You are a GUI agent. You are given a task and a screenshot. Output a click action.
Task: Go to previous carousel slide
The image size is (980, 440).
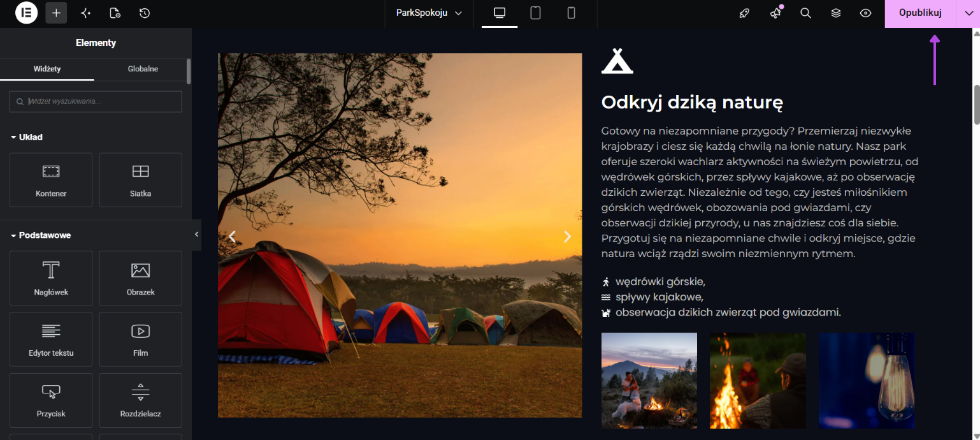[233, 237]
